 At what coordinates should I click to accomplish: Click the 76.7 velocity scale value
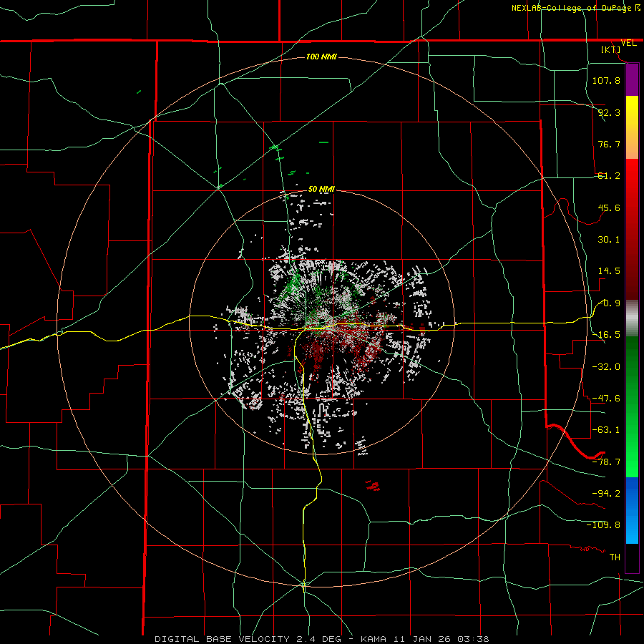coord(609,144)
